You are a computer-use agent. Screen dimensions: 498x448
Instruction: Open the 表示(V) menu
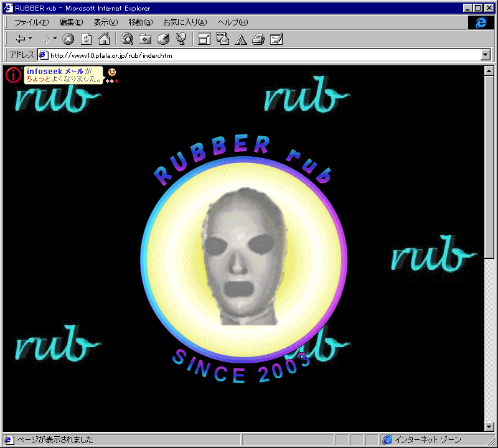pyautogui.click(x=105, y=22)
